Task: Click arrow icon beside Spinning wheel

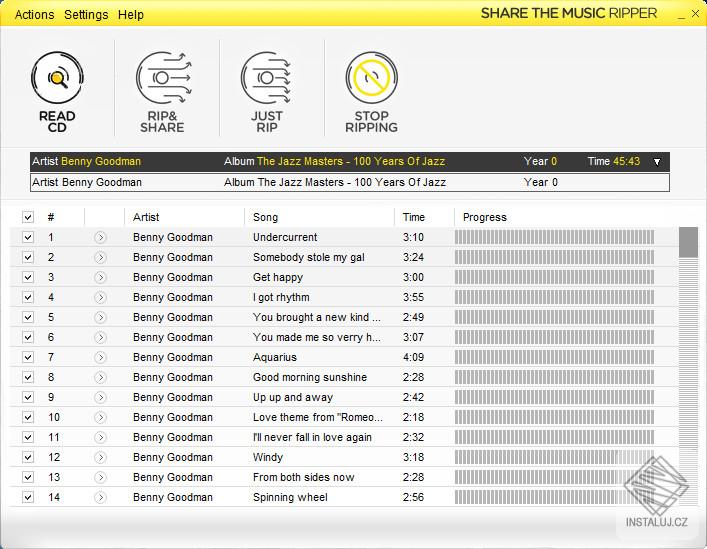Action: pyautogui.click(x=100, y=497)
